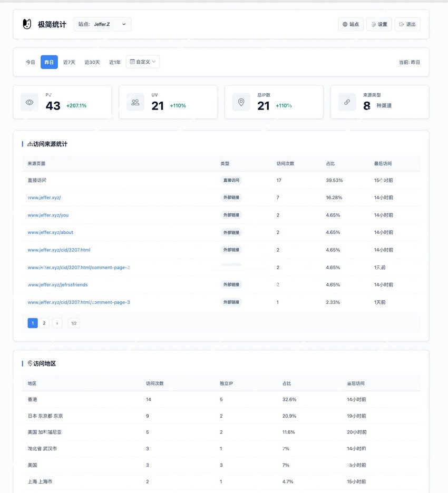
Task: Open the link www.jeffer.xyz/about
Action: click(x=50, y=232)
